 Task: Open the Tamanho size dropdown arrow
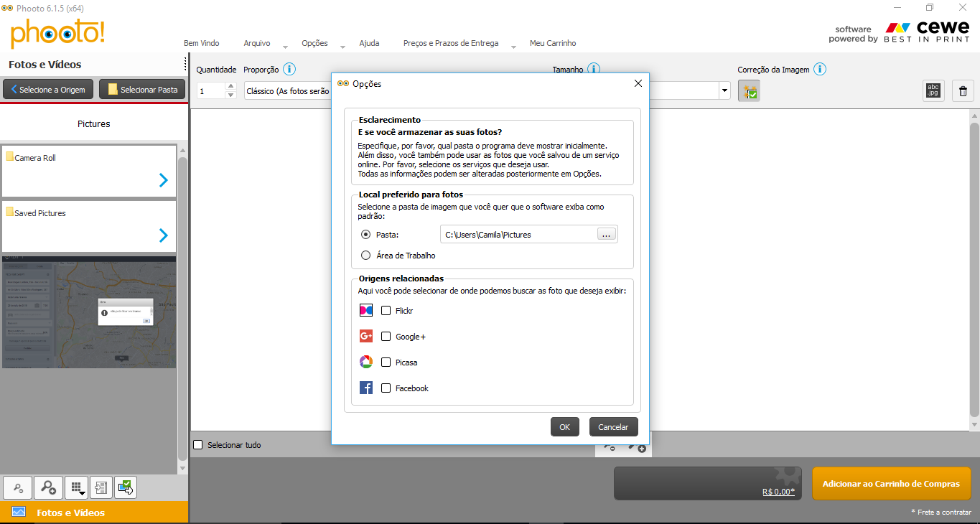click(724, 90)
